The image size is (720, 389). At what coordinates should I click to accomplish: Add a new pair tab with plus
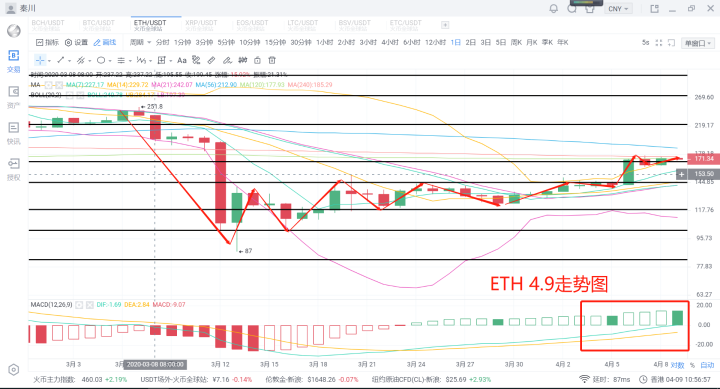(445, 25)
